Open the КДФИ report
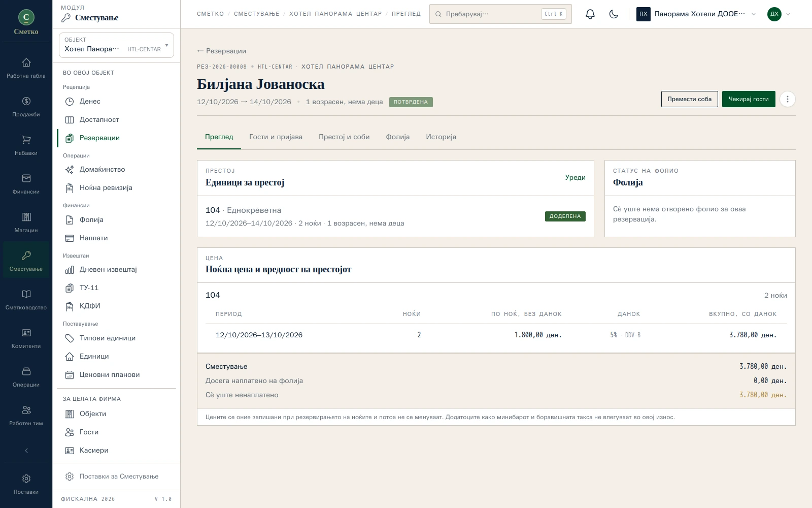Screen dimensions: 812x508 [117, 306]
